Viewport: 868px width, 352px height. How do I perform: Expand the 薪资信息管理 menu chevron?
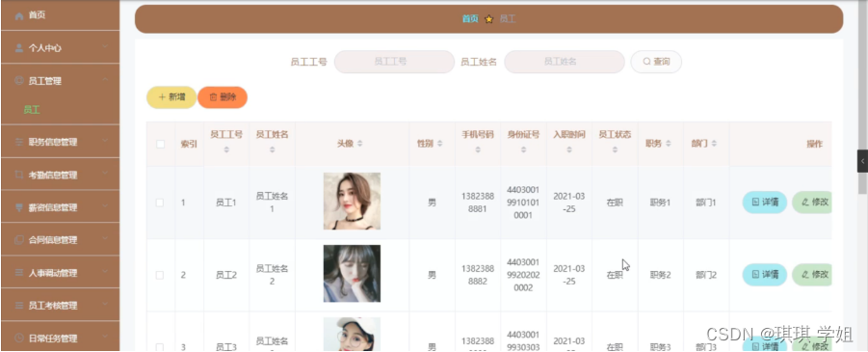coord(105,207)
